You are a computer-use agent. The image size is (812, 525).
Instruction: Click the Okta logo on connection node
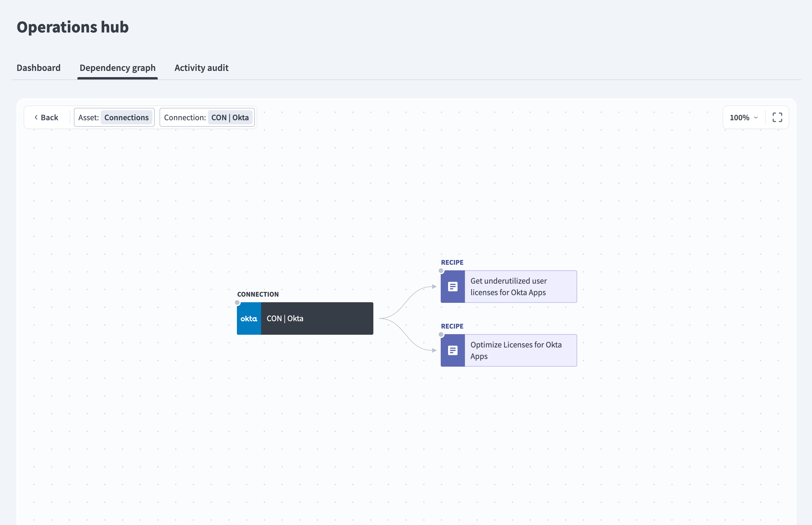coord(249,318)
